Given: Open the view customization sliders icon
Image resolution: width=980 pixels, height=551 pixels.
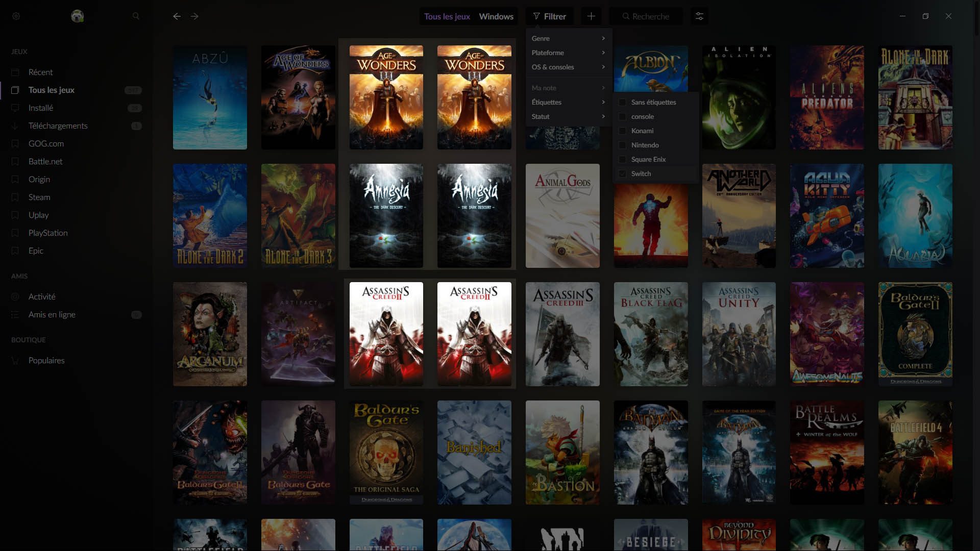Looking at the screenshot, I should point(699,16).
